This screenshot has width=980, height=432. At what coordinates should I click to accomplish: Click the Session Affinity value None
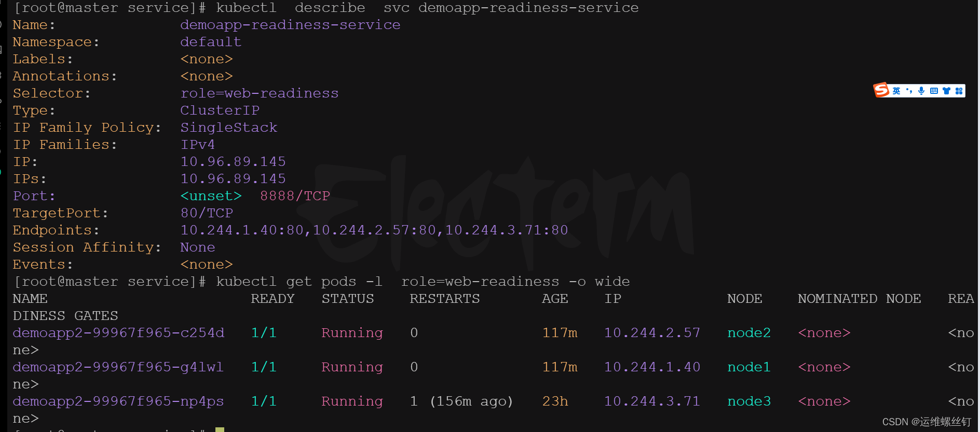click(x=197, y=247)
